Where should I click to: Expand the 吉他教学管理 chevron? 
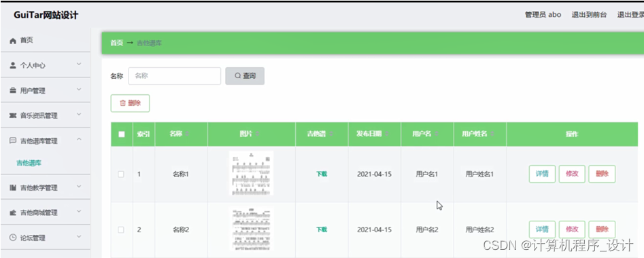tap(80, 186)
